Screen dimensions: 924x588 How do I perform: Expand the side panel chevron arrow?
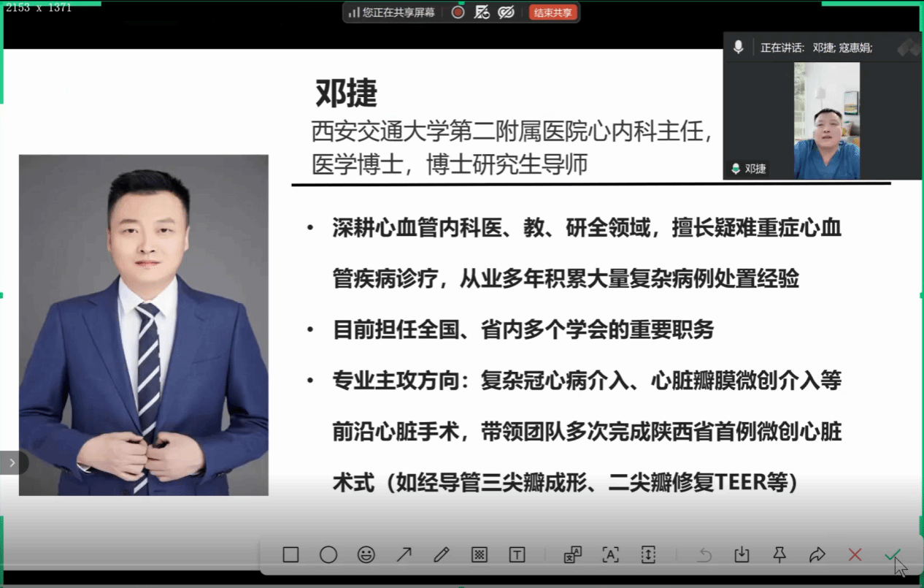(12, 462)
